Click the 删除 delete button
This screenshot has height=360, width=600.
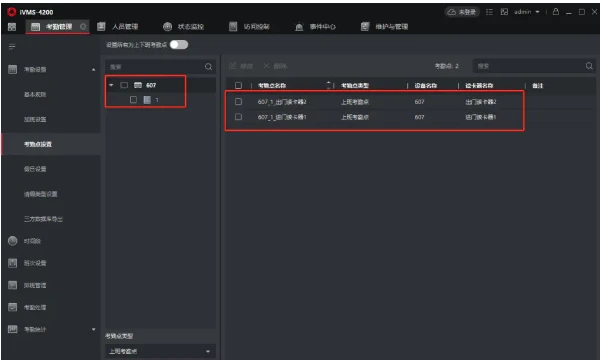click(x=275, y=66)
